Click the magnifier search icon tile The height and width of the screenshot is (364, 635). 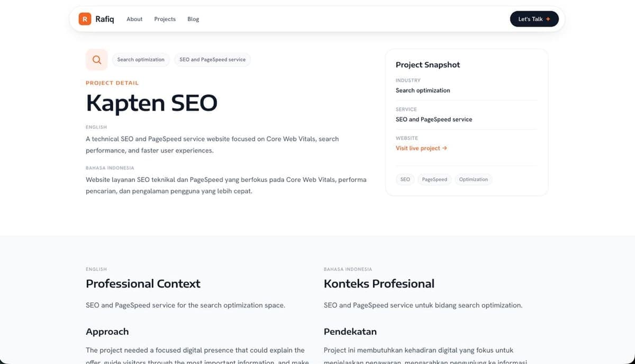pyautogui.click(x=97, y=60)
